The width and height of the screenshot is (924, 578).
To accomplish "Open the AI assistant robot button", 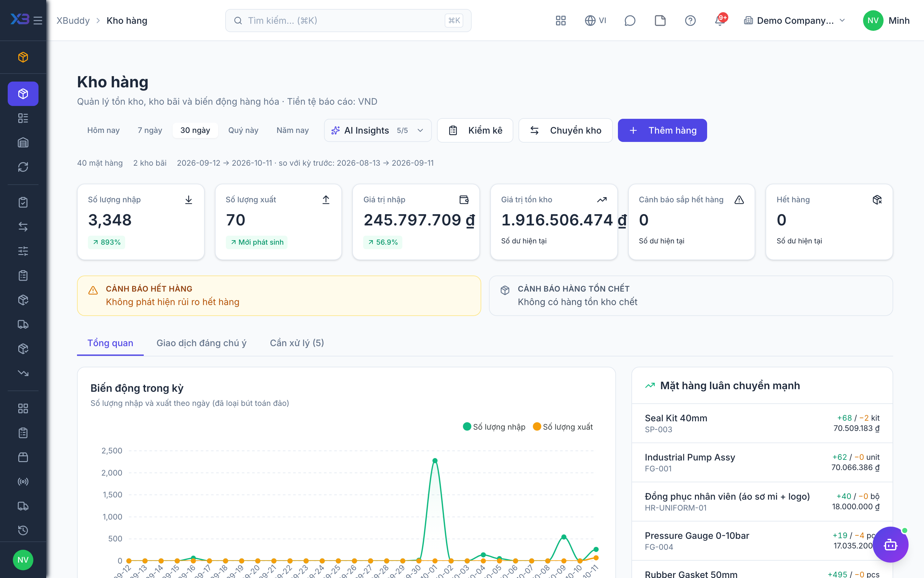I will click(x=890, y=544).
